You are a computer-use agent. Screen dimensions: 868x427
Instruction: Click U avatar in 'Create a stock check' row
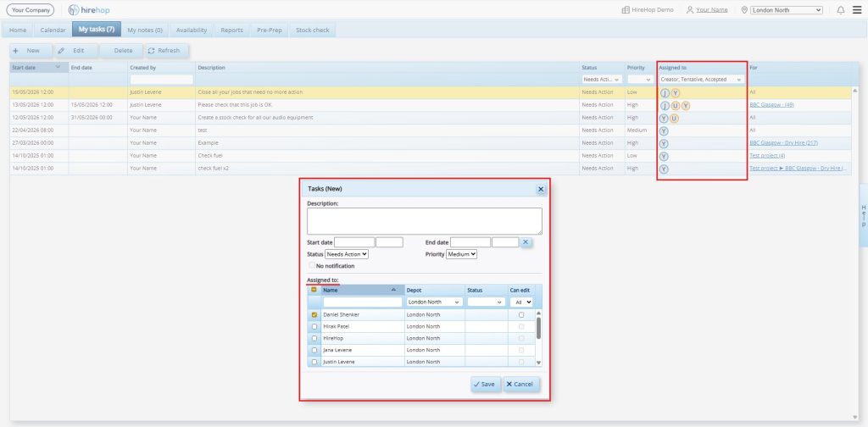(674, 119)
